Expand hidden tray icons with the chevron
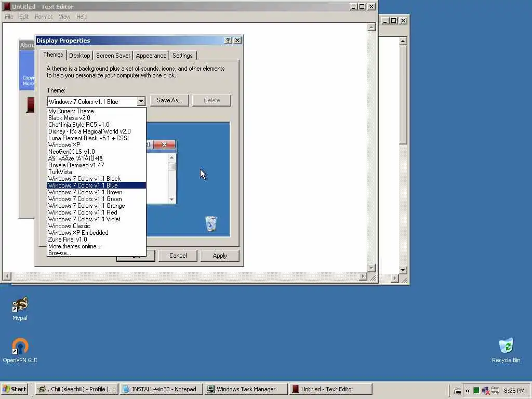This screenshot has height=399, width=532. pos(468,391)
